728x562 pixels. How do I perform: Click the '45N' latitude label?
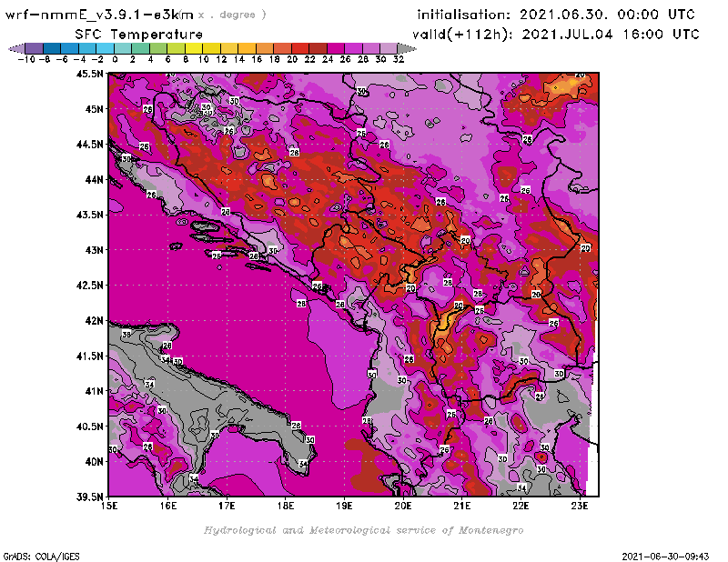tap(95, 109)
